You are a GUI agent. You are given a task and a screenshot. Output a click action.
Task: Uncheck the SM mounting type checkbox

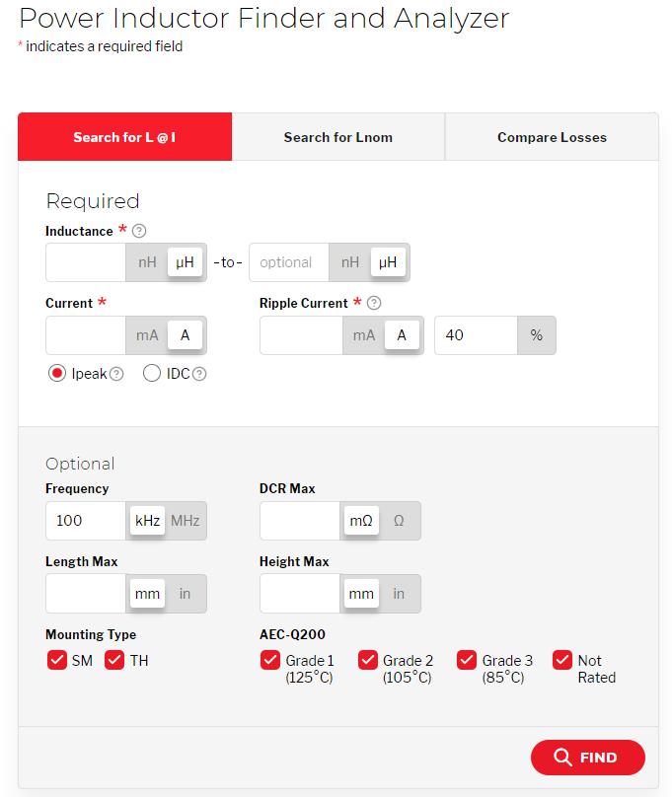click(57, 660)
